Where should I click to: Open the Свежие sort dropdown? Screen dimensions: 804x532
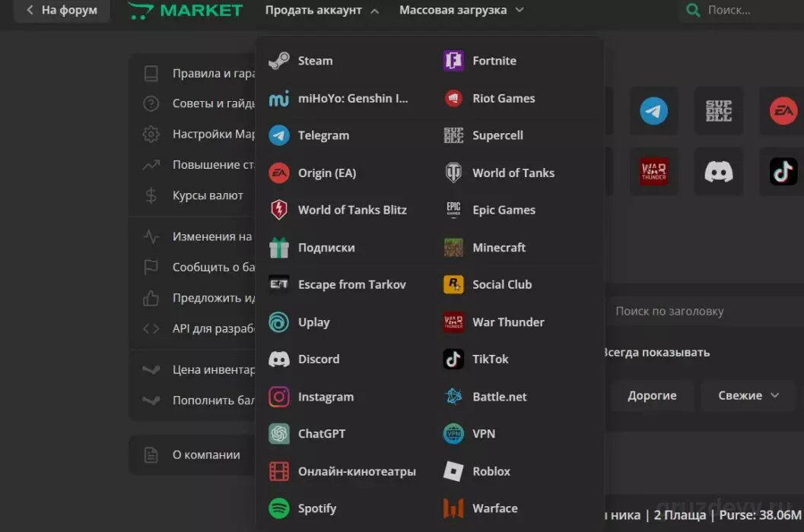(x=748, y=396)
